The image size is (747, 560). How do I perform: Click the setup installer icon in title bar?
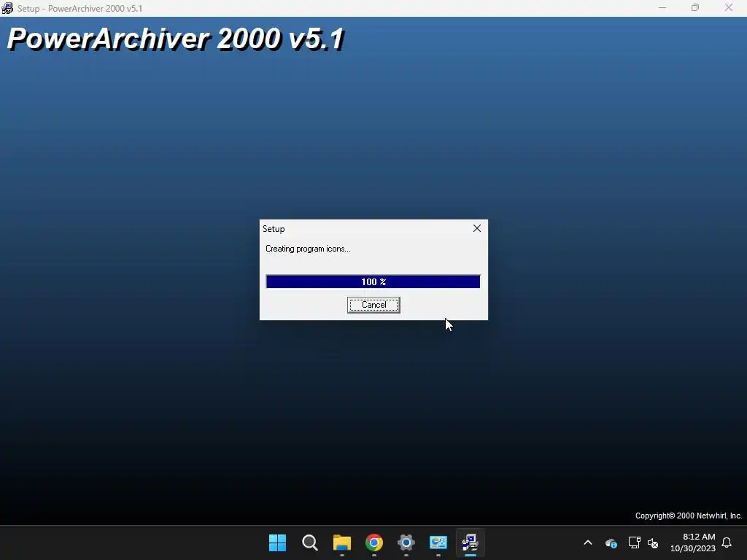click(x=7, y=8)
